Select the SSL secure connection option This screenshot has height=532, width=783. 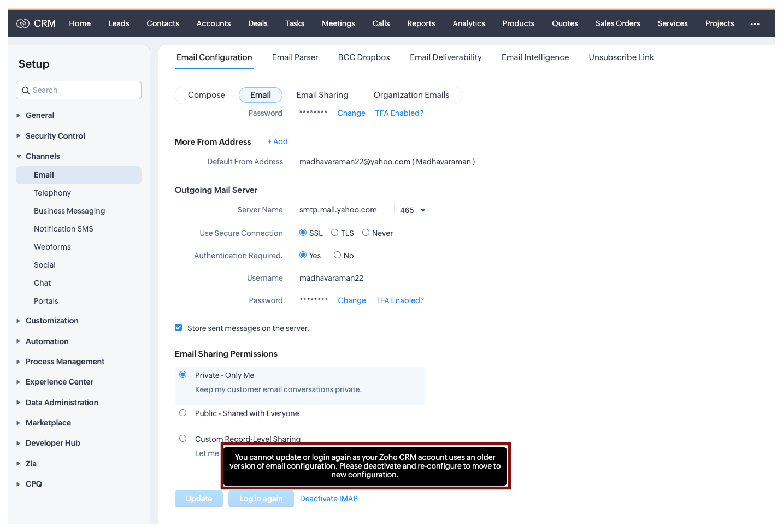pyautogui.click(x=303, y=233)
